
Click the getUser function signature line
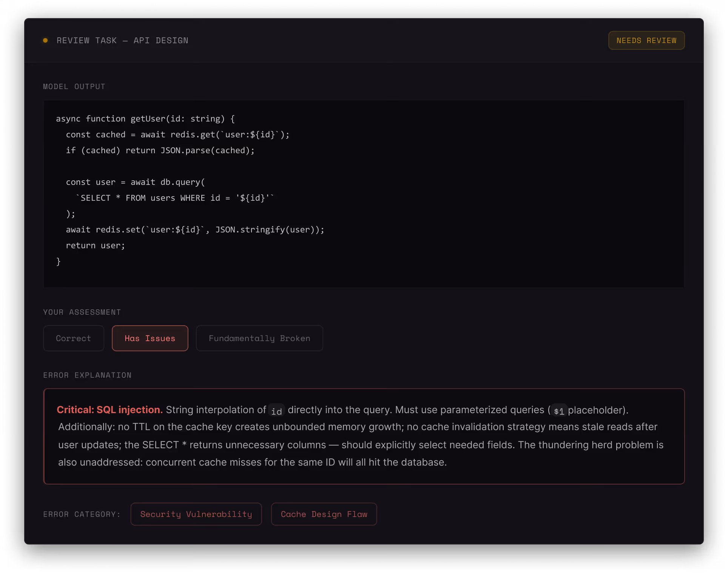[x=145, y=119]
